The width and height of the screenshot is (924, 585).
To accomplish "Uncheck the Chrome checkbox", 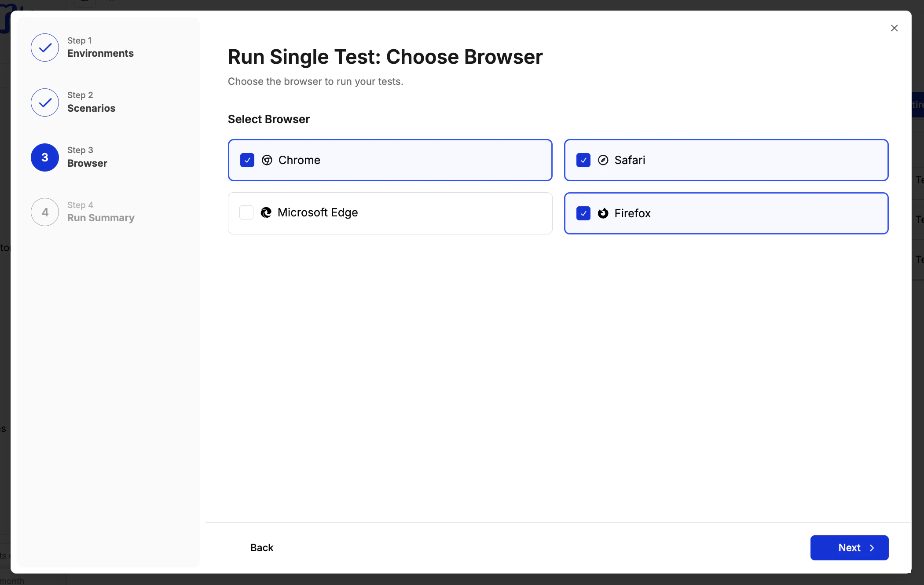I will 247,160.
